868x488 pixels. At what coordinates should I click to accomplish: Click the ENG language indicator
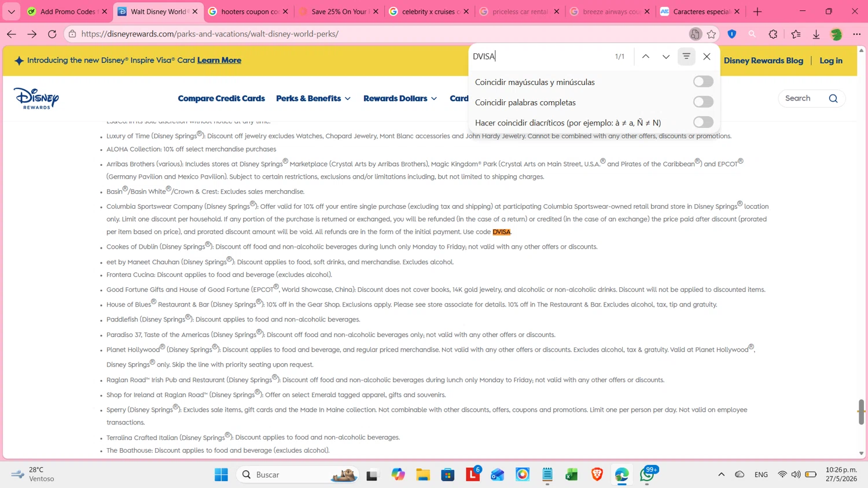(x=761, y=475)
